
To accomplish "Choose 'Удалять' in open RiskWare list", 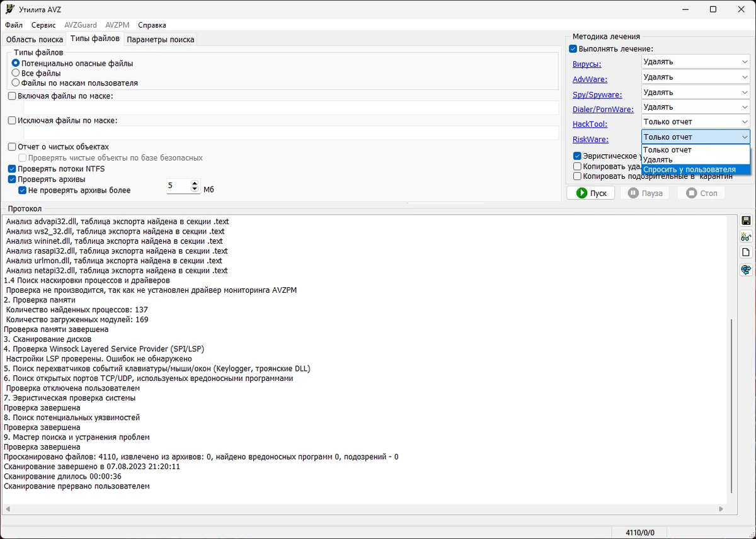I will 696,159.
